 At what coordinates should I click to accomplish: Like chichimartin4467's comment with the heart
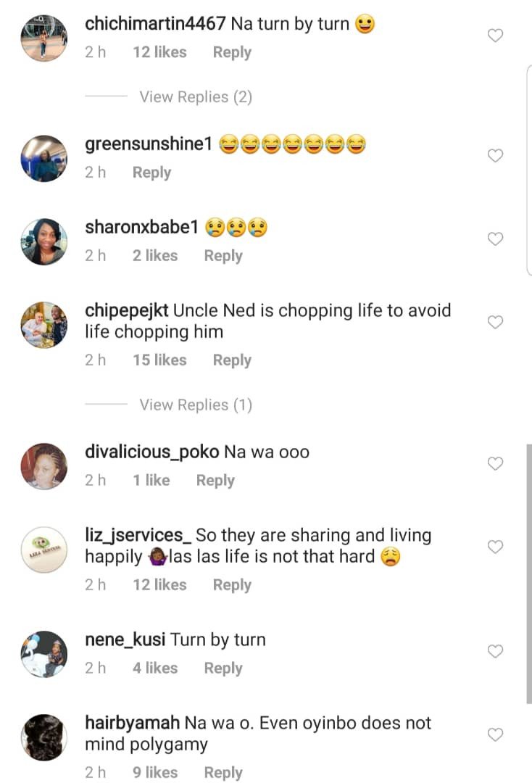495,36
